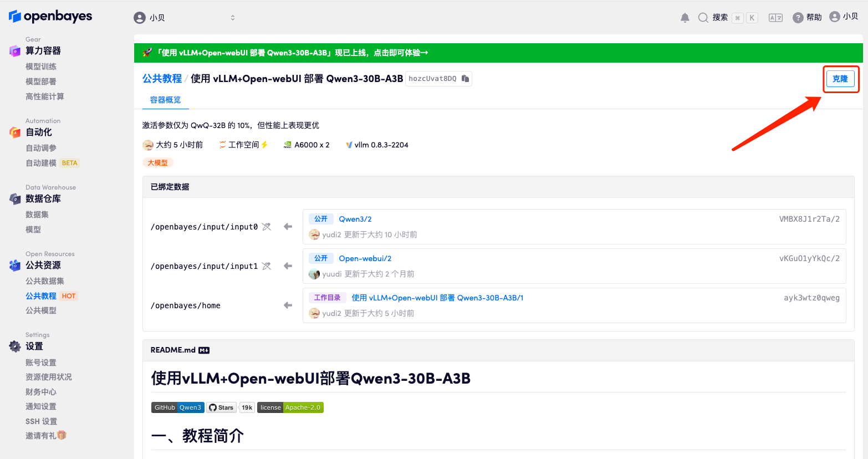
Task: Click the 工作目录 badge
Action: [x=327, y=298]
